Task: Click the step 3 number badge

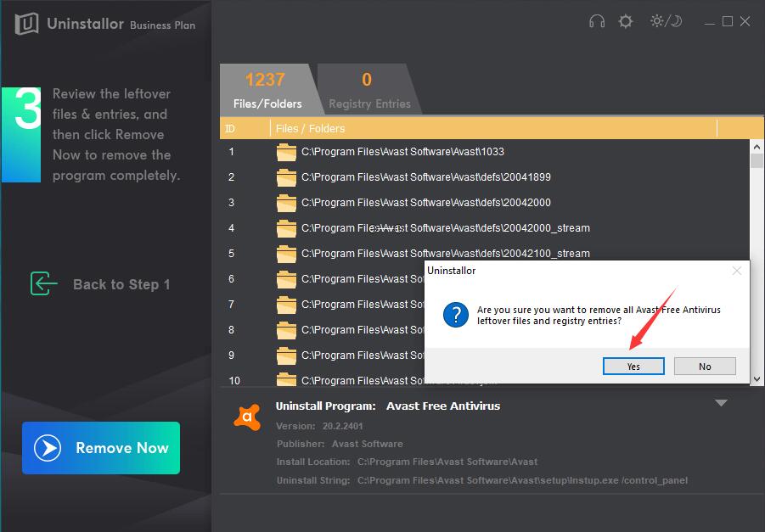Action: coord(21,135)
